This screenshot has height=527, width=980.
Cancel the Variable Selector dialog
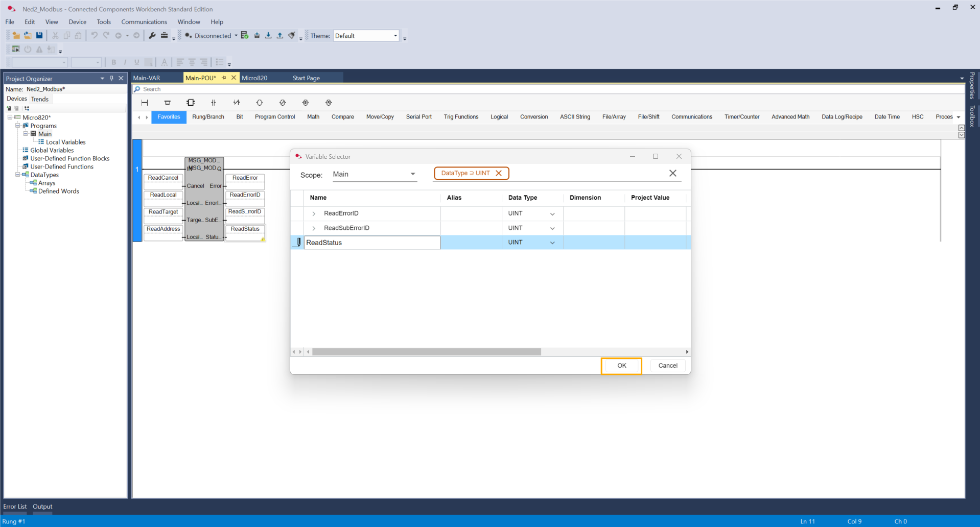tap(667, 366)
